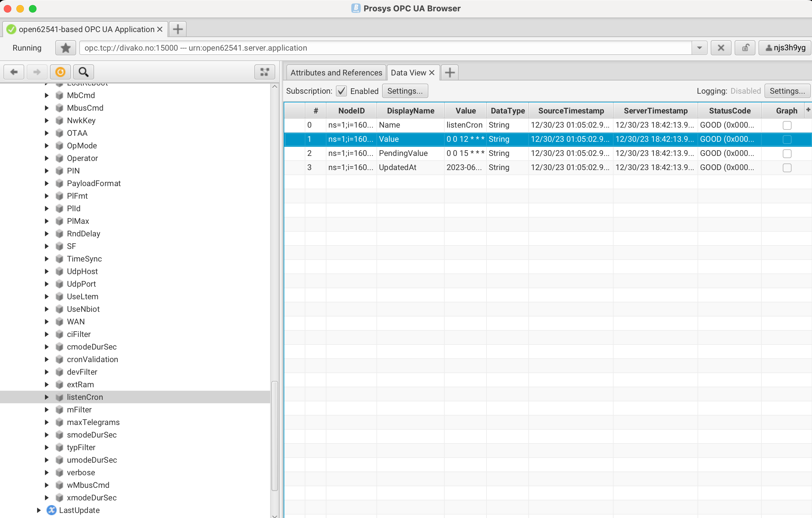Click the home/refresh navigation icon

point(60,72)
